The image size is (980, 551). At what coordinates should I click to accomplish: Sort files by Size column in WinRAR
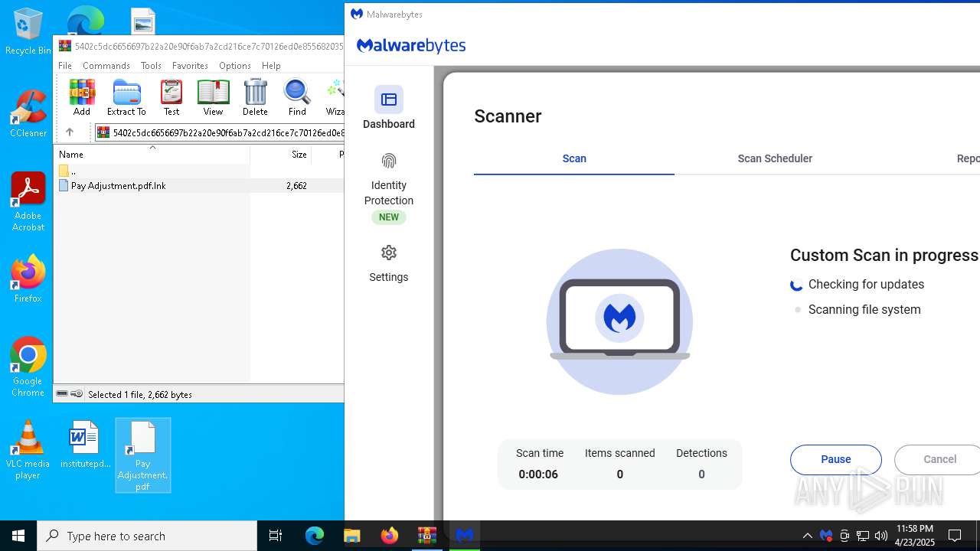pyautogui.click(x=281, y=154)
